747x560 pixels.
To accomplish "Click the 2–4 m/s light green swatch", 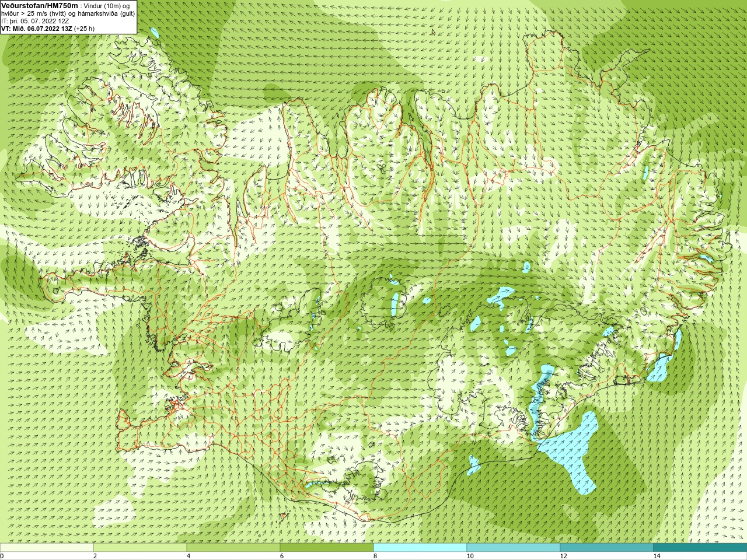I will 140,548.
